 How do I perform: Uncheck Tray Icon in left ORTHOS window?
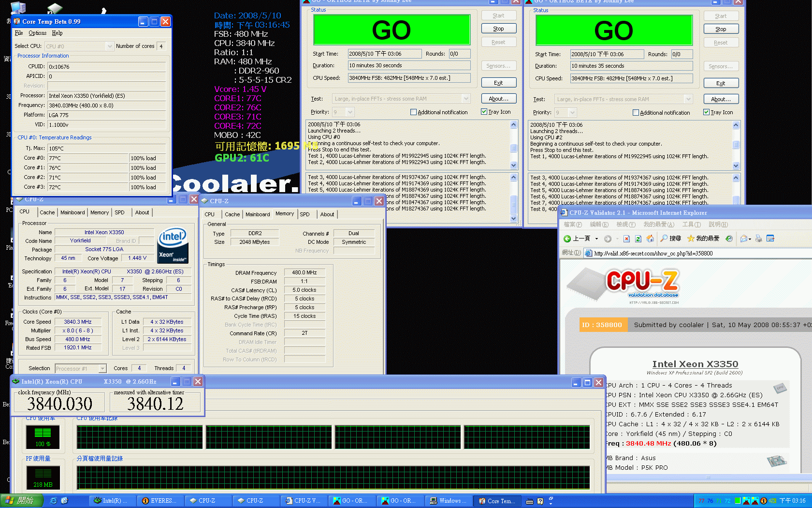(x=484, y=112)
